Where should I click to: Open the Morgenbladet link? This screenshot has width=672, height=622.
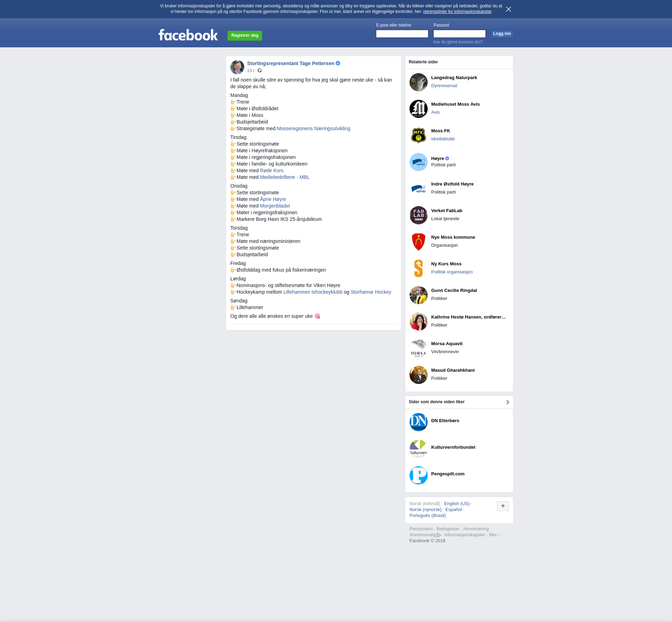[x=275, y=206]
